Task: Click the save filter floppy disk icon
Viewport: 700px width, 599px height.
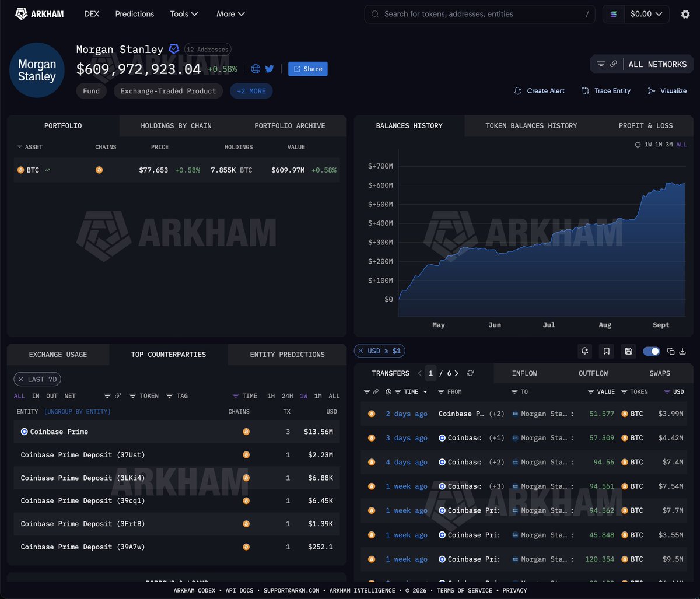Action: (x=628, y=351)
